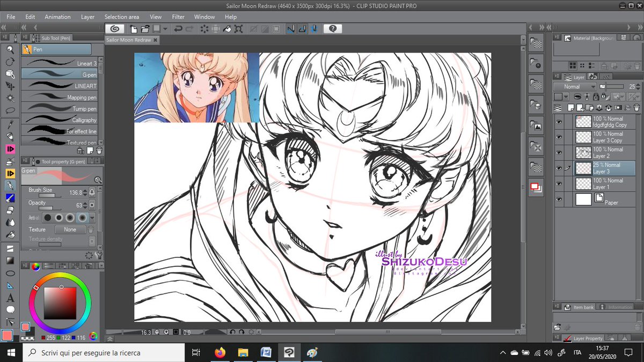Select the Blend drop tool

[x=10, y=223]
